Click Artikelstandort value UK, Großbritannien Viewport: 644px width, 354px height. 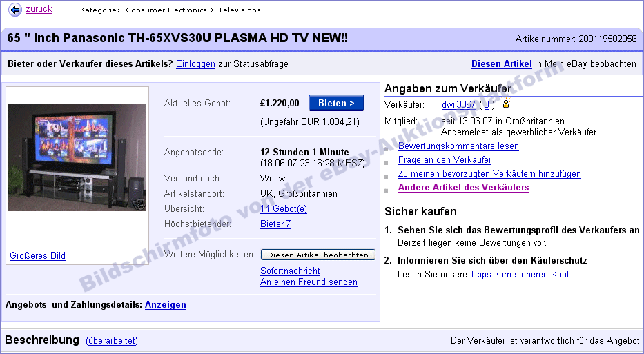tap(299, 194)
